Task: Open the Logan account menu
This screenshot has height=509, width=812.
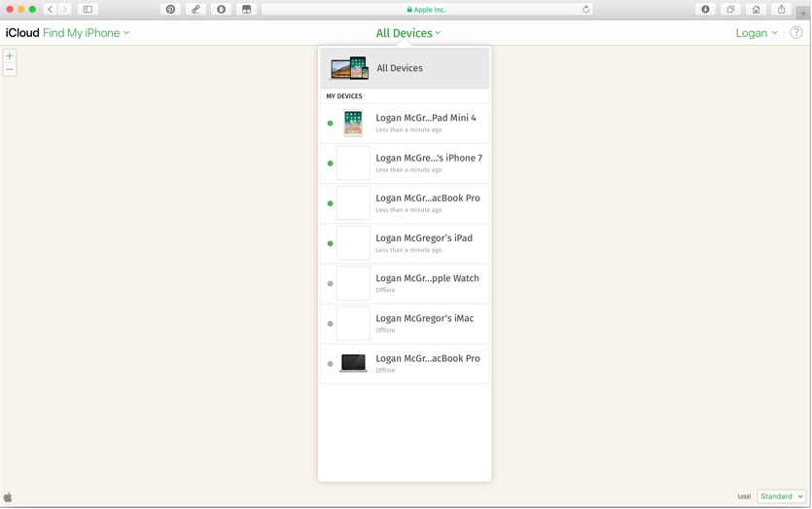Action: (x=757, y=33)
